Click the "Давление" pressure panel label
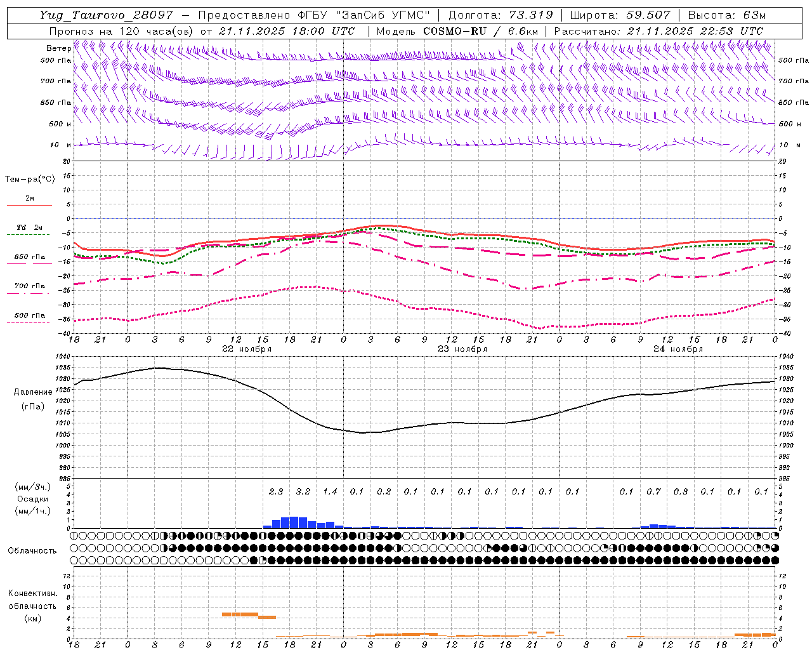This screenshot has height=650, width=812. tap(33, 392)
